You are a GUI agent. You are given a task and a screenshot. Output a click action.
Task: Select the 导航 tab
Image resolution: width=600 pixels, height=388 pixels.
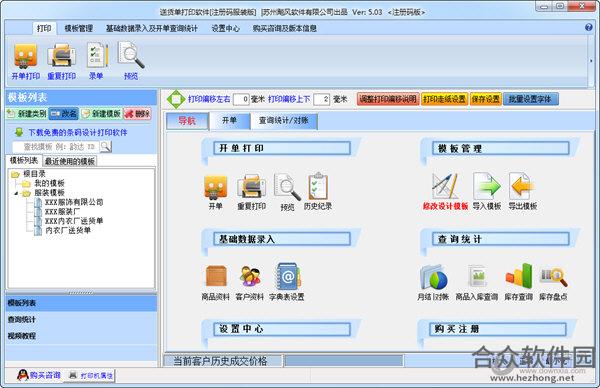coord(187,121)
